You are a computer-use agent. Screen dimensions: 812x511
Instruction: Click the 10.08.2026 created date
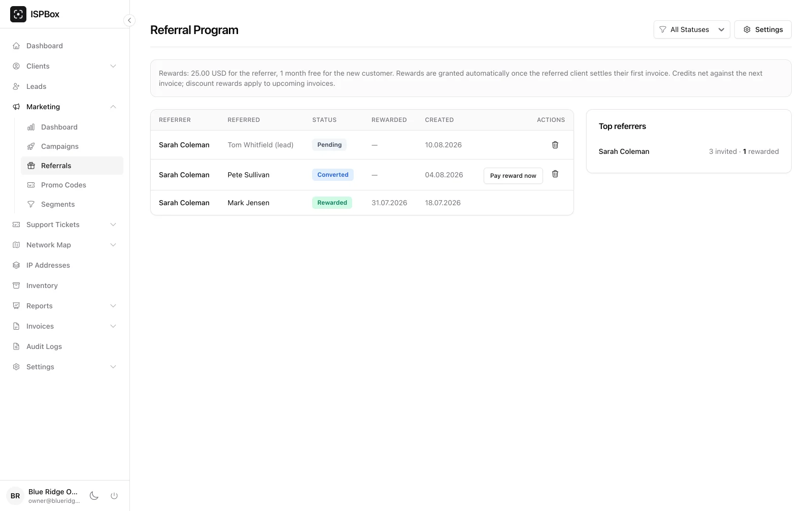click(444, 145)
